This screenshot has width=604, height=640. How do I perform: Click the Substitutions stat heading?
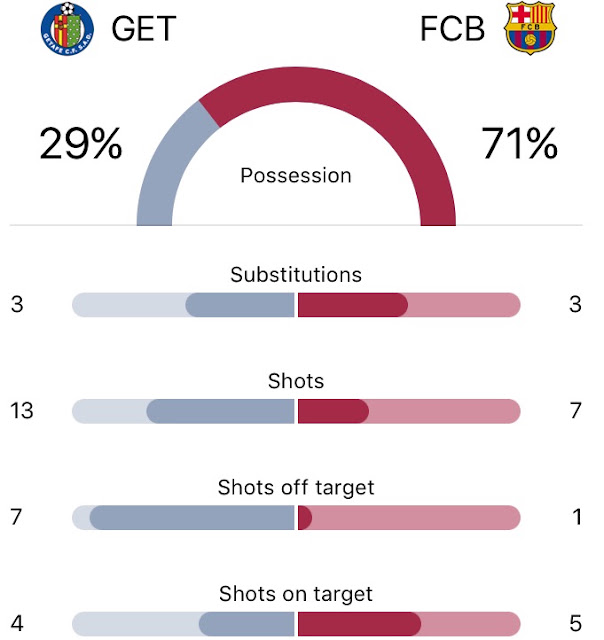[x=296, y=274]
